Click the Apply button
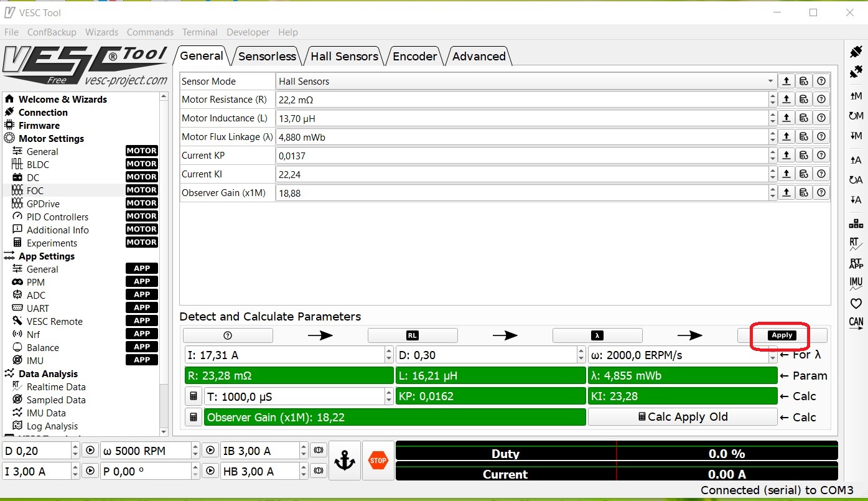This screenshot has height=501, width=868. pyautogui.click(x=782, y=335)
